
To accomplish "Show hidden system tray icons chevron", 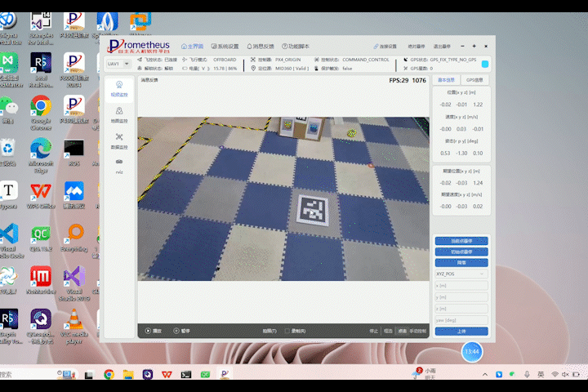I will [485, 374].
